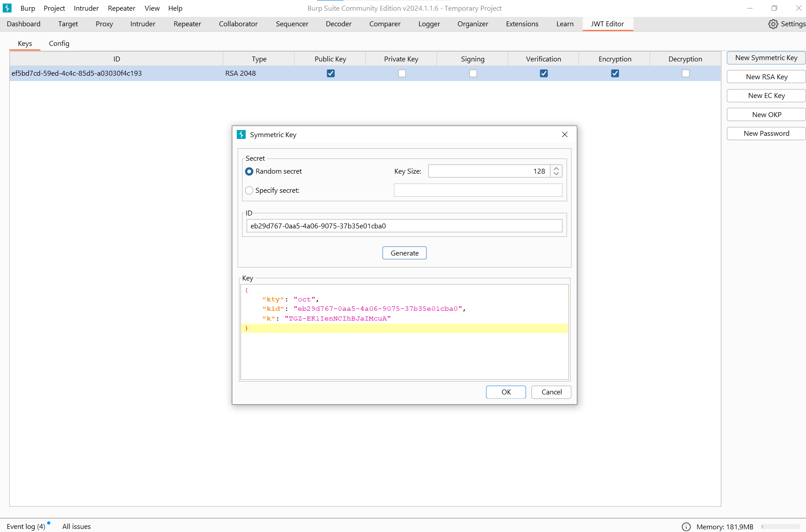This screenshot has width=806, height=532.
Task: Open Settings via the gear icon
Action: [773, 24]
